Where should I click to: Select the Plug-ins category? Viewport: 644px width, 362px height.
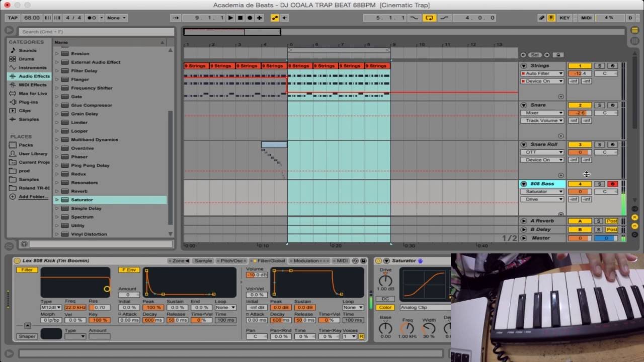click(28, 102)
